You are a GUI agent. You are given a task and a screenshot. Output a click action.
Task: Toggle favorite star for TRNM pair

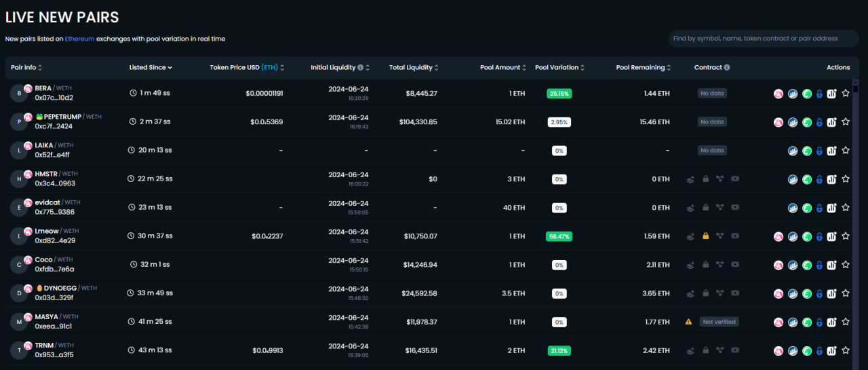[846, 350]
